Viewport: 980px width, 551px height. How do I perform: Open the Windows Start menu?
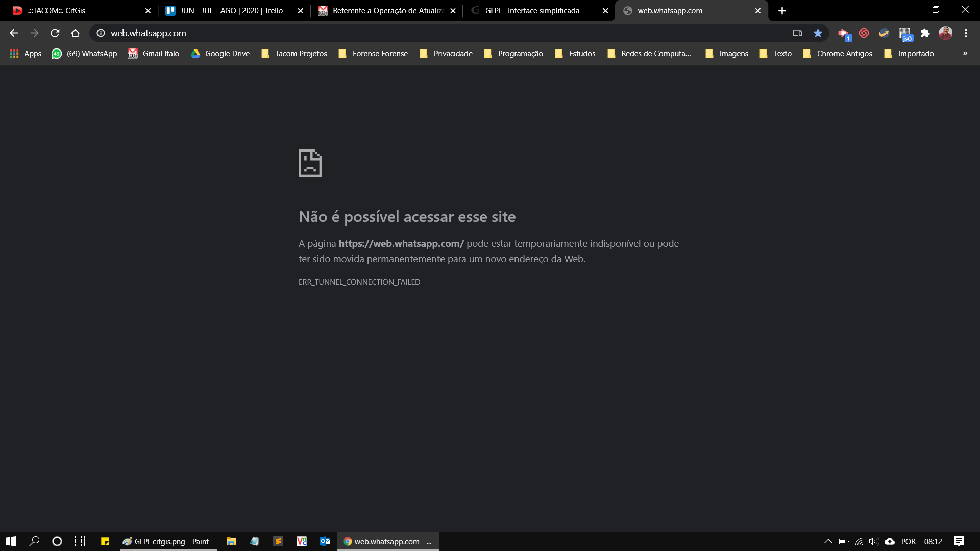tap(11, 541)
